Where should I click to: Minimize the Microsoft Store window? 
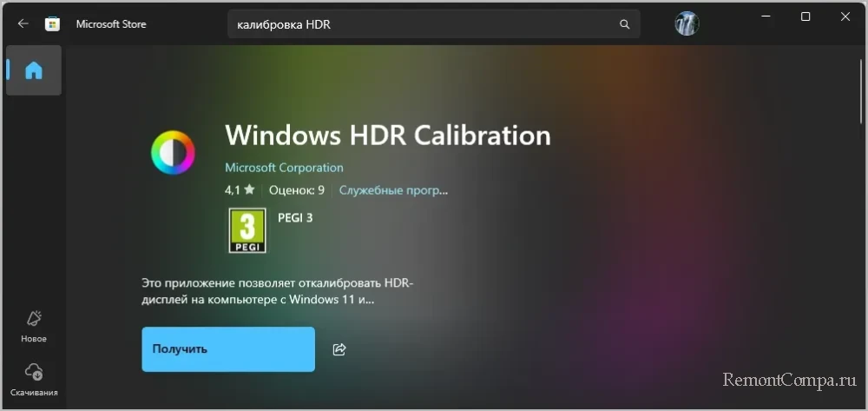766,17
